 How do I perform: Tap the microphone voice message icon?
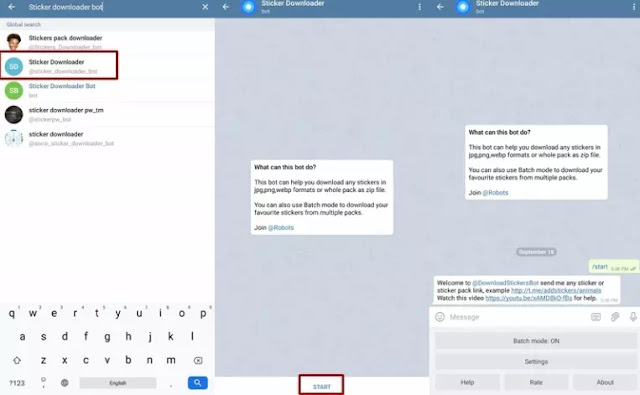[x=633, y=317]
